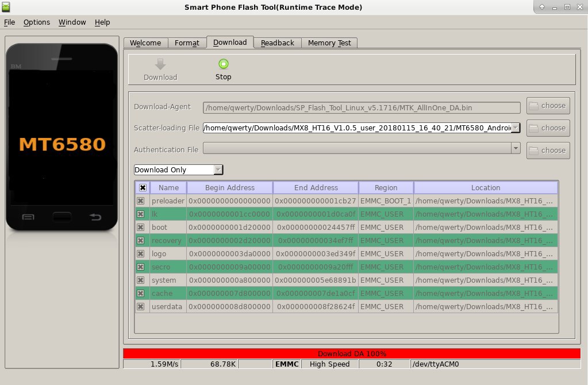Sort by the Name column header

pos(168,188)
